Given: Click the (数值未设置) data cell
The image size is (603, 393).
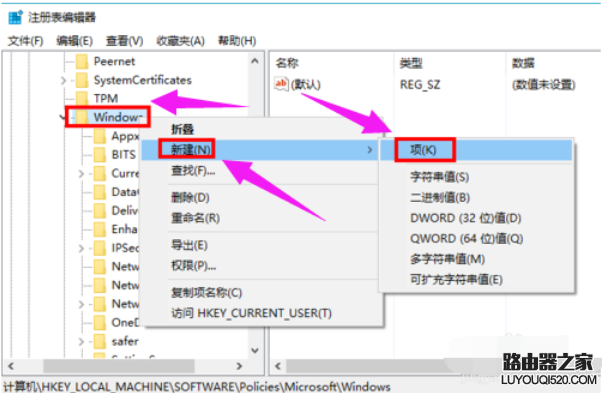Looking at the screenshot, I should tap(543, 84).
